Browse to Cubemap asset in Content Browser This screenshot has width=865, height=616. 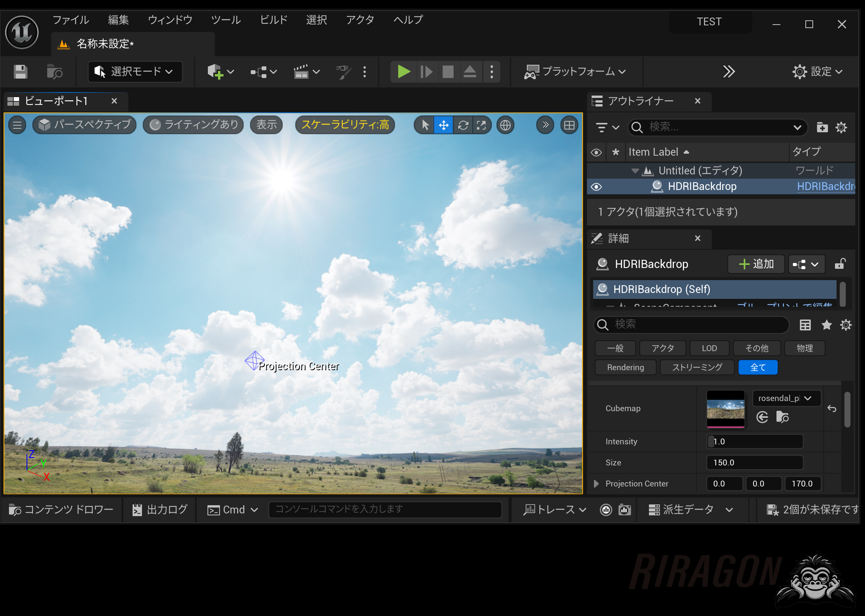(782, 417)
